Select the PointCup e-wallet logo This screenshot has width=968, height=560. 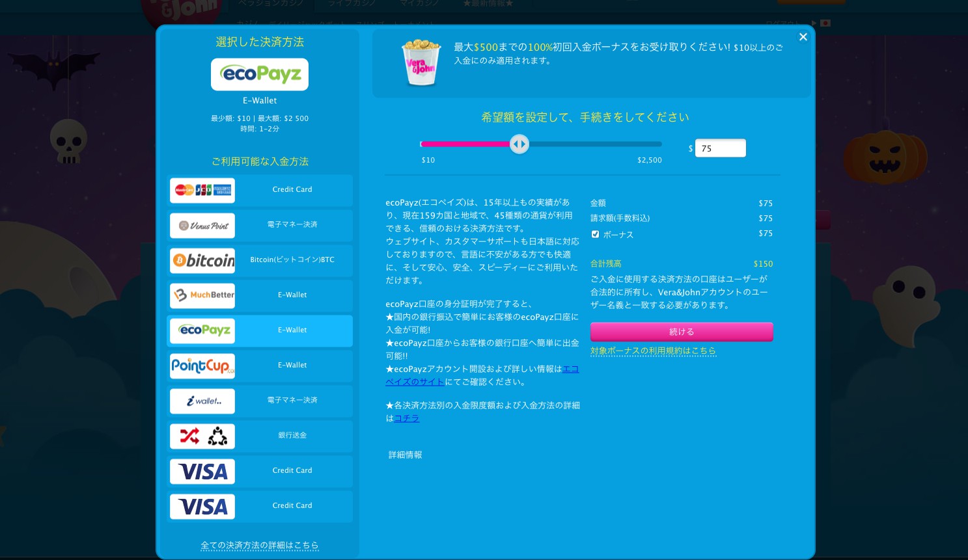click(x=202, y=366)
